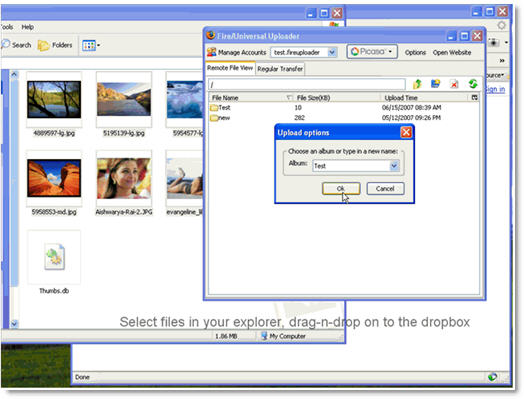Click upload time 06/15/2007 08:39 AM

tap(411, 108)
